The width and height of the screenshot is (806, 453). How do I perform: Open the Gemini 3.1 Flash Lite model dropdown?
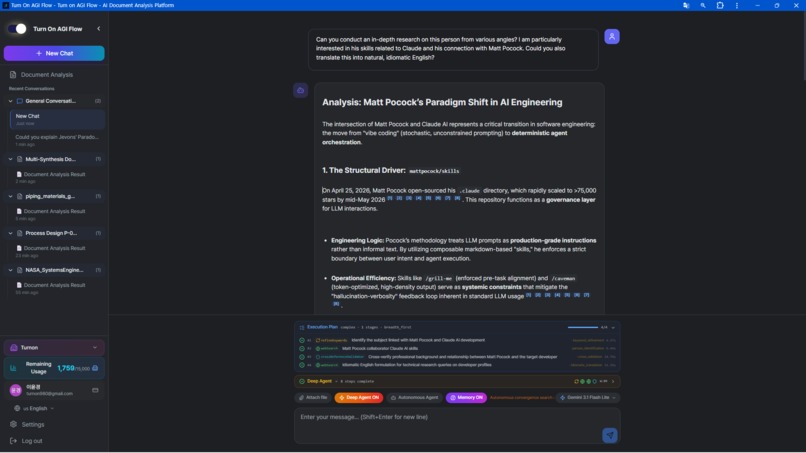click(x=588, y=397)
